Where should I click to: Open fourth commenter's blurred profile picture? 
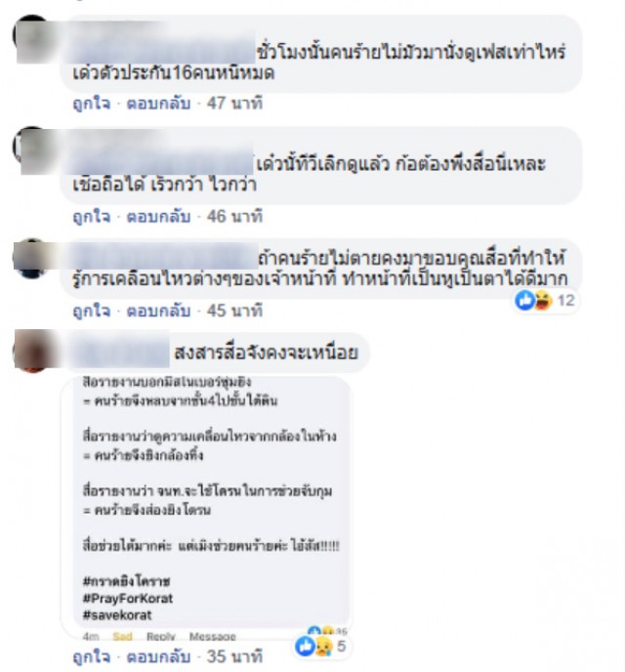(x=31, y=352)
